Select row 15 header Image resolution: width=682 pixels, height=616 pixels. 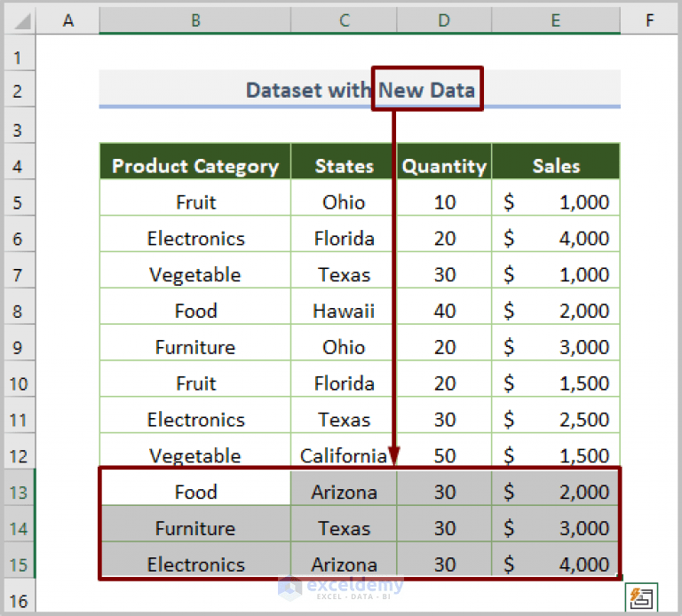[20, 560]
